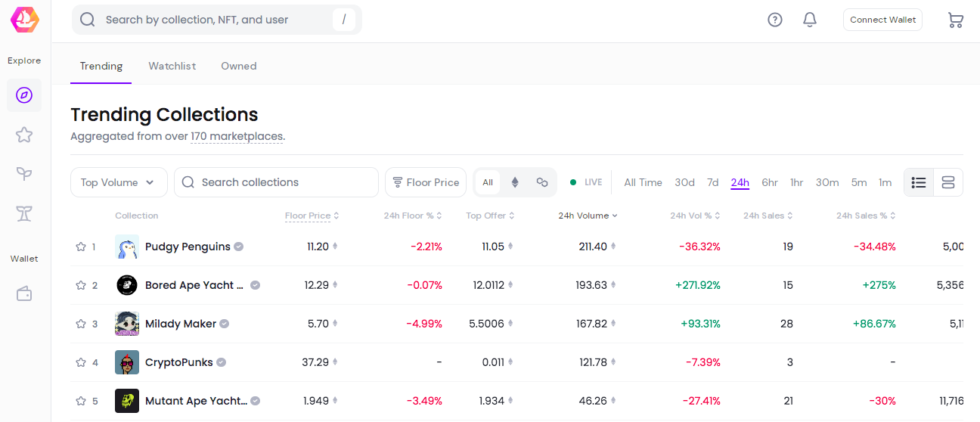Image resolution: width=980 pixels, height=422 pixels.
Task: Open the podium rankings icon in sidebar
Action: (x=24, y=213)
